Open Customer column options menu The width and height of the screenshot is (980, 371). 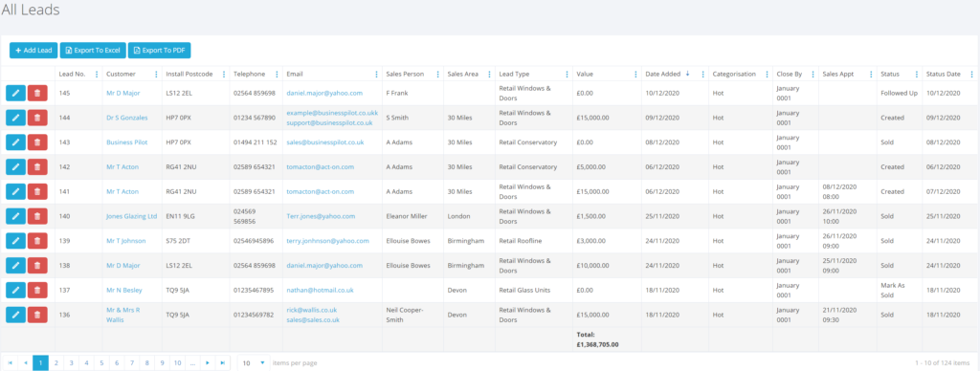click(x=156, y=75)
